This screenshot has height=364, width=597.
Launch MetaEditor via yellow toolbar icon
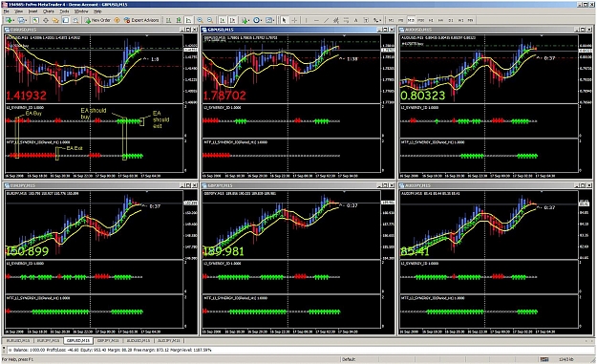point(117,20)
